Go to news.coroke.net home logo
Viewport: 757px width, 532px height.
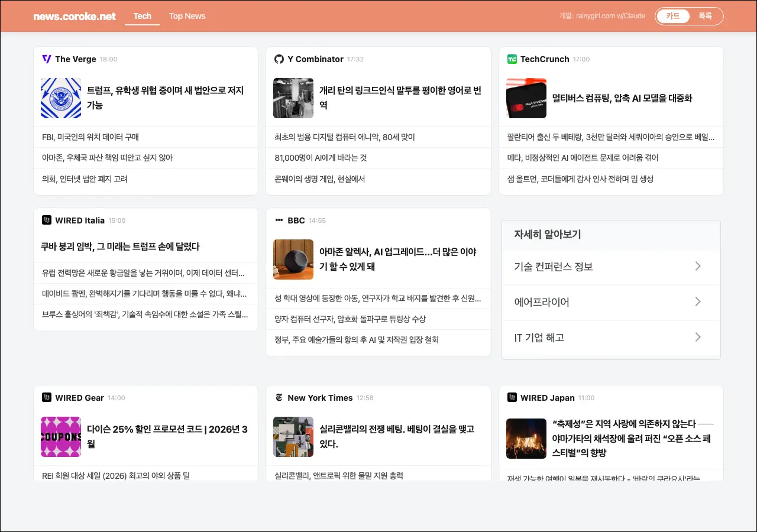tap(75, 17)
